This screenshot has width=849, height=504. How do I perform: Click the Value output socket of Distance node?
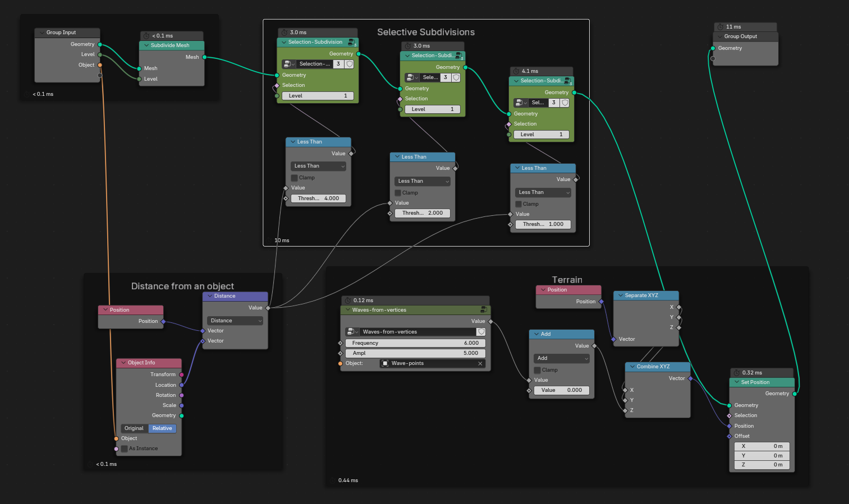[268, 308]
